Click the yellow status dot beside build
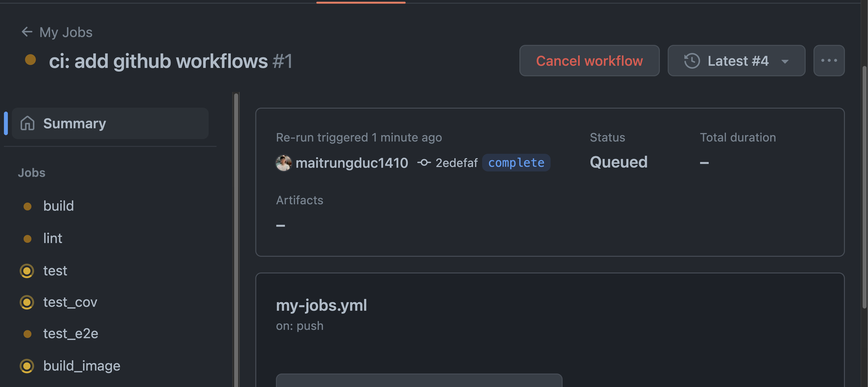The height and width of the screenshot is (387, 868). point(27,206)
